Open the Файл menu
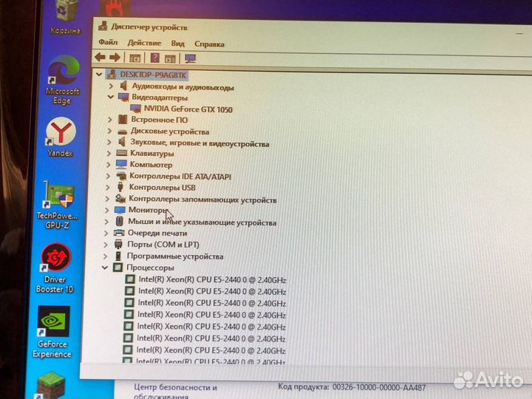 point(108,43)
